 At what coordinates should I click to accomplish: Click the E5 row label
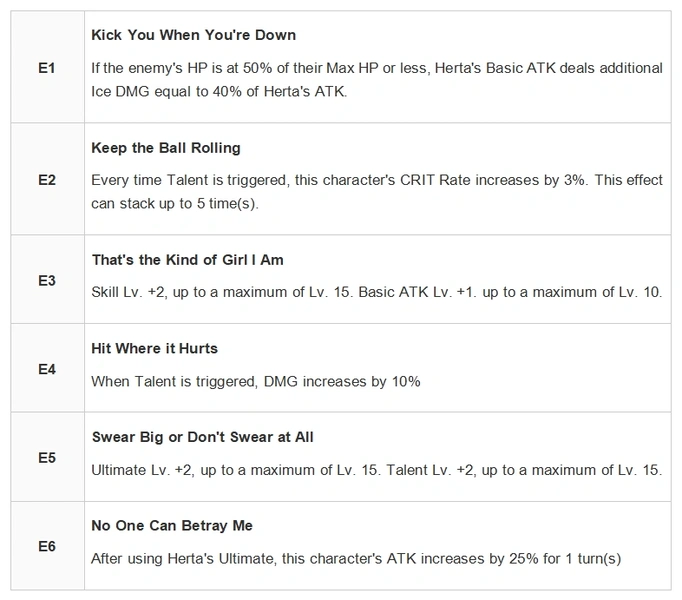click(x=47, y=458)
